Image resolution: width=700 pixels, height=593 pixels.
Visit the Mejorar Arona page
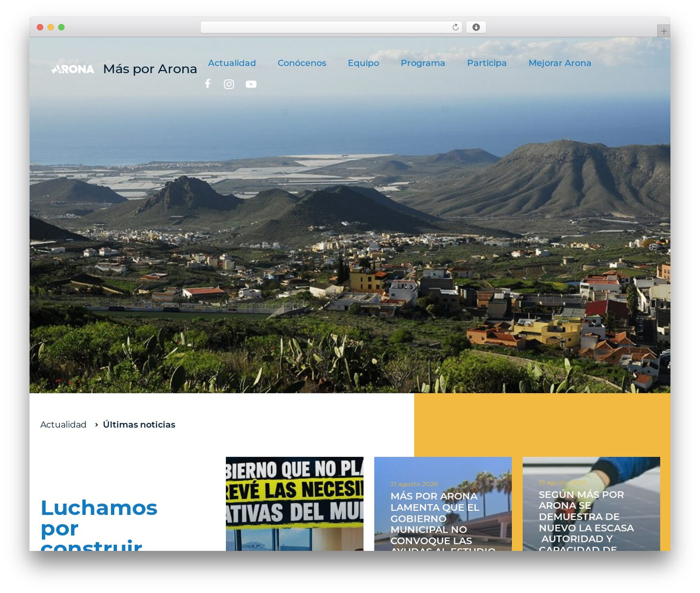[x=560, y=63]
